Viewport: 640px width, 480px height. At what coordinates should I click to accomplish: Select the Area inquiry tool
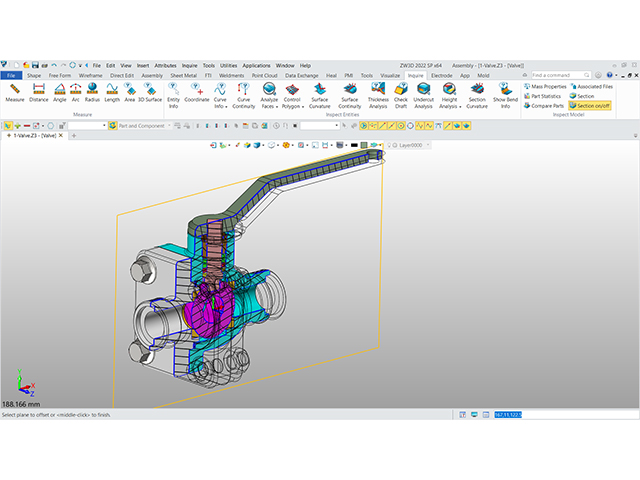point(130,92)
